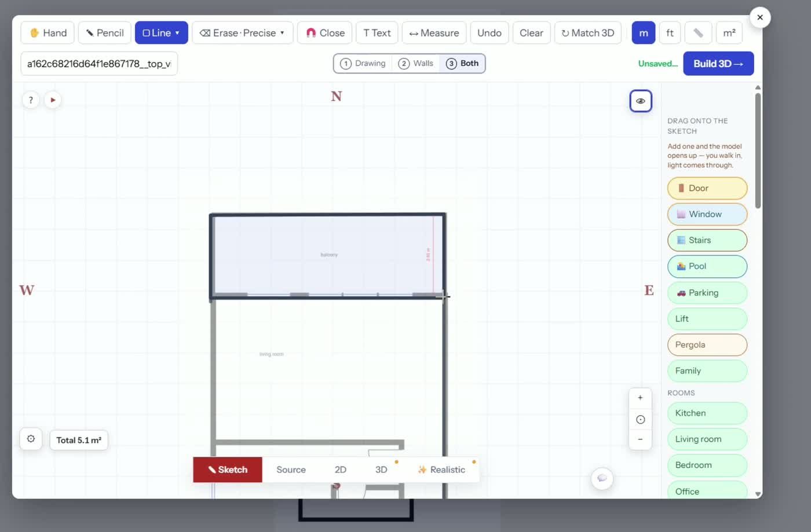The height and width of the screenshot is (532, 811).
Task: Select the Pergola element chip
Action: tap(707, 345)
